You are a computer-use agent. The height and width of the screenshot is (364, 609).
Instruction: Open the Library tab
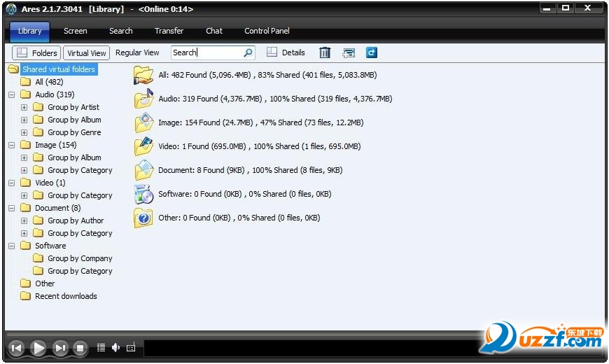tap(29, 31)
